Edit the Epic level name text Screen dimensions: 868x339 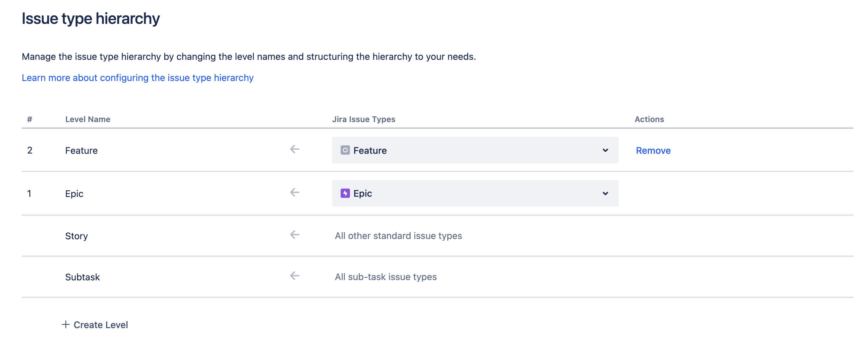74,194
